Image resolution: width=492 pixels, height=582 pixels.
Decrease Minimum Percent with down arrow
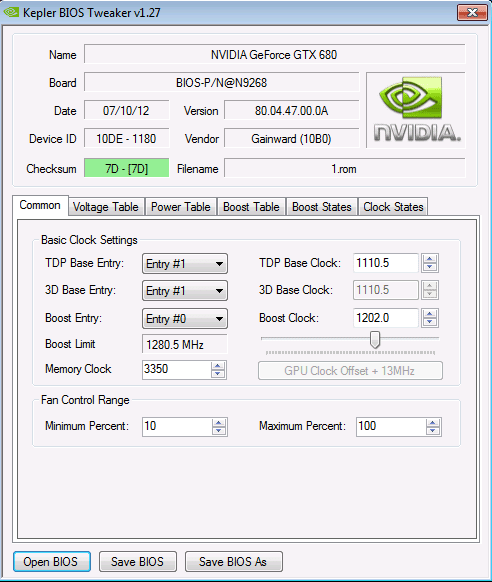(x=219, y=431)
